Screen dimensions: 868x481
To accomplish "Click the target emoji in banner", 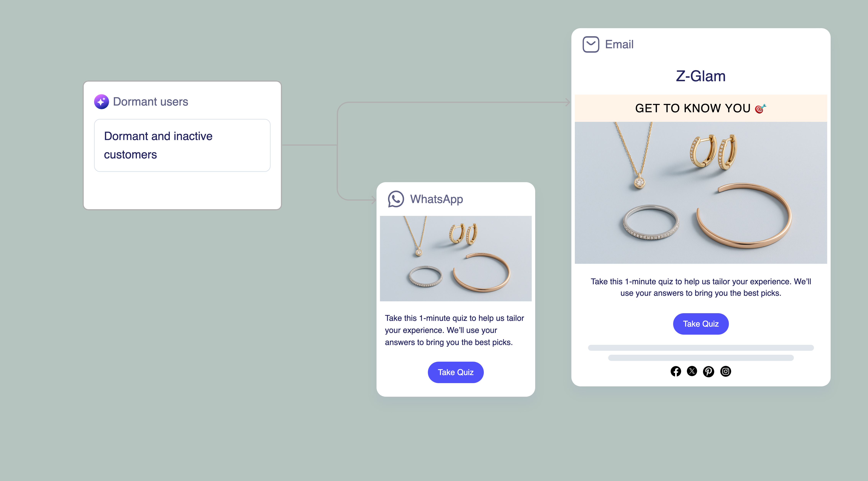I will 761,108.
